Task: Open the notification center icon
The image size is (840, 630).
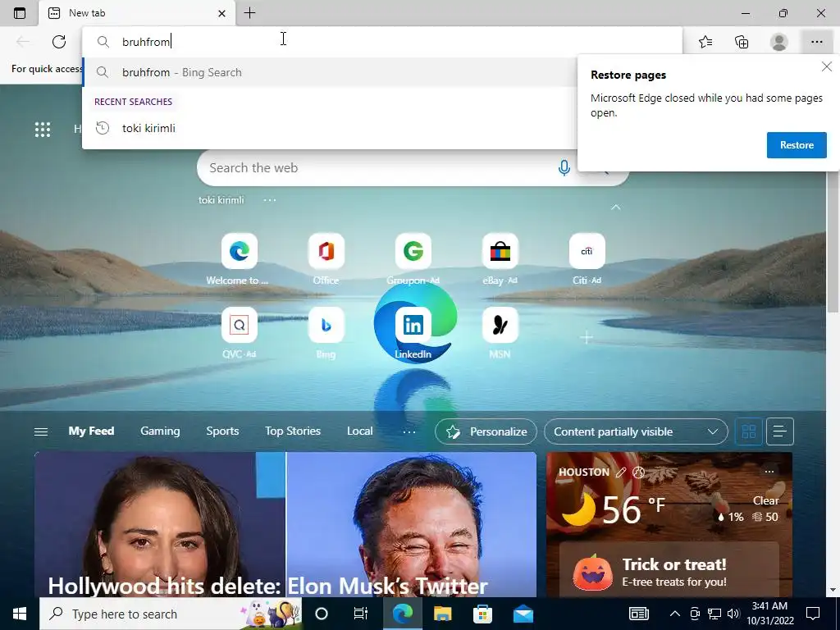Action: [x=813, y=614]
